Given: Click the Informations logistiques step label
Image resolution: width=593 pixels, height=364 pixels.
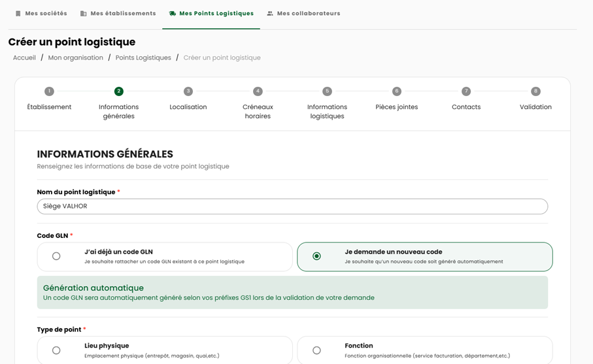Looking at the screenshot, I should (327, 112).
